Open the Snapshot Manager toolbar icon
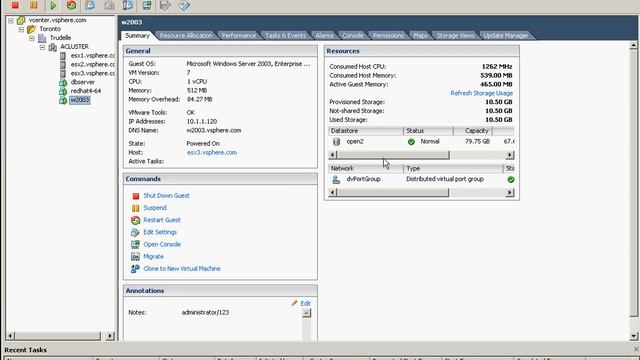This screenshot has width=640, height=360. (128, 5)
